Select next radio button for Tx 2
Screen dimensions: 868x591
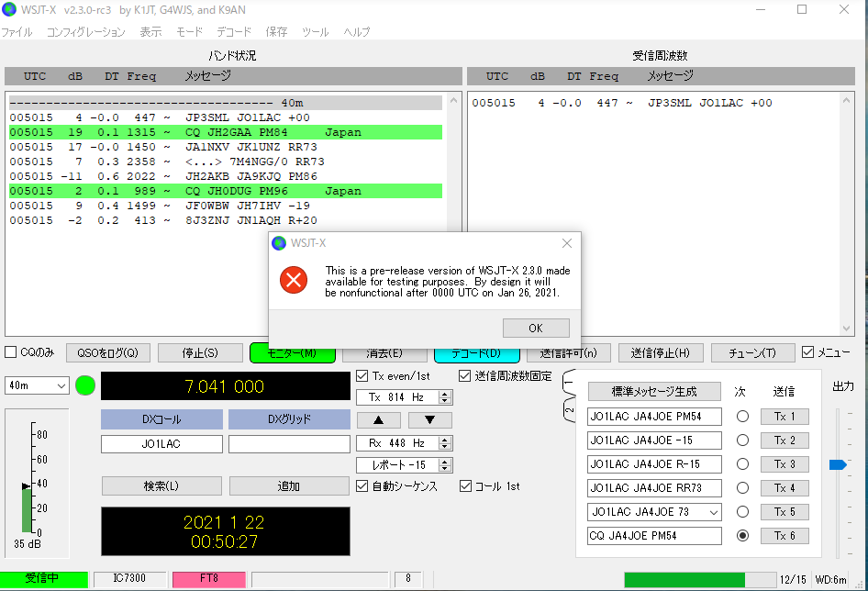pos(743,440)
